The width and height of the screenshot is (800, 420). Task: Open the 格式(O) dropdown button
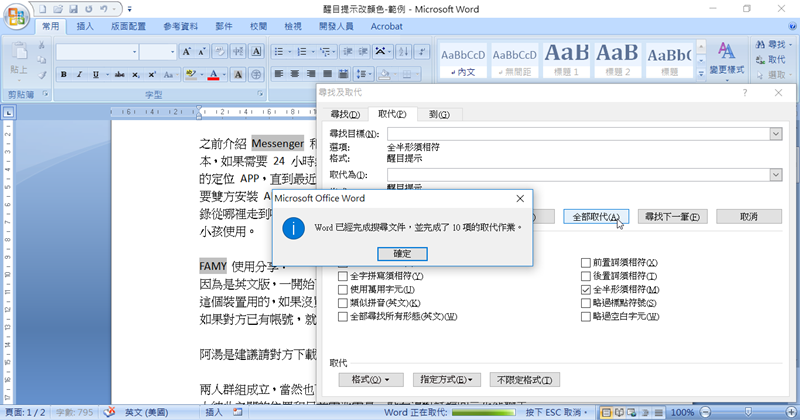(371, 380)
